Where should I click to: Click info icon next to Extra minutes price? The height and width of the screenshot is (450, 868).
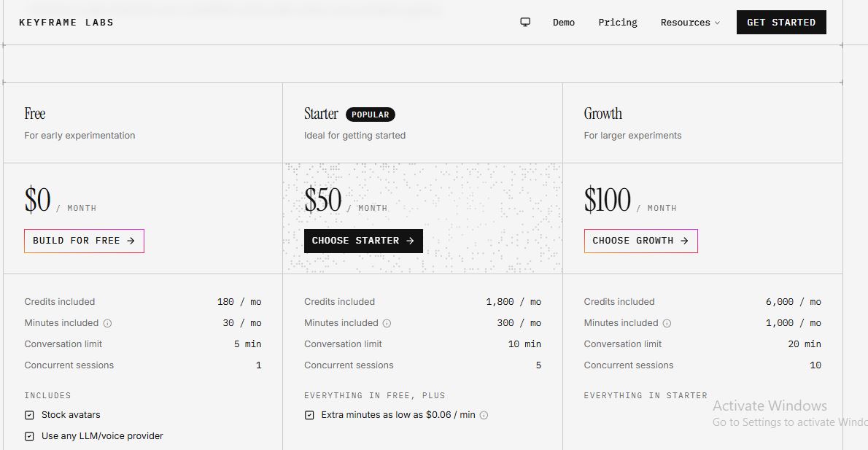484,415
